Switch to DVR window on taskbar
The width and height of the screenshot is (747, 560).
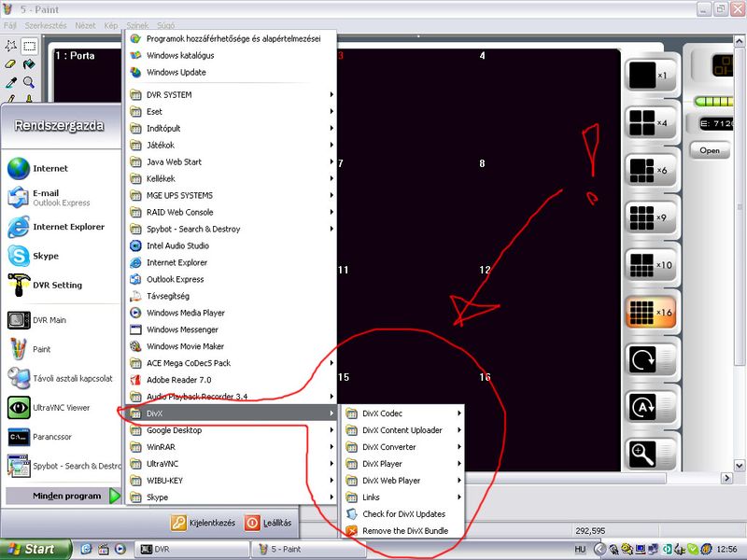(x=192, y=549)
